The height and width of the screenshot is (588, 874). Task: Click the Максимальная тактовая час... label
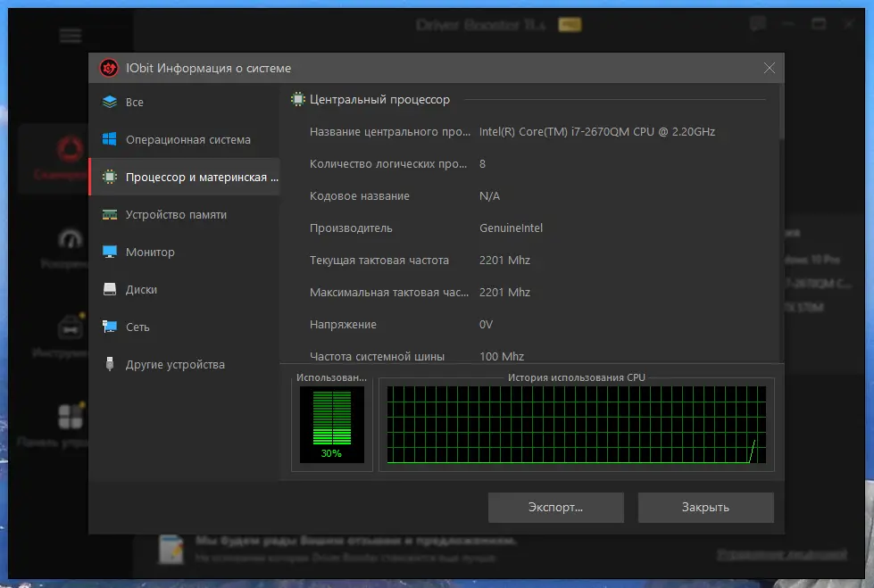[389, 292]
